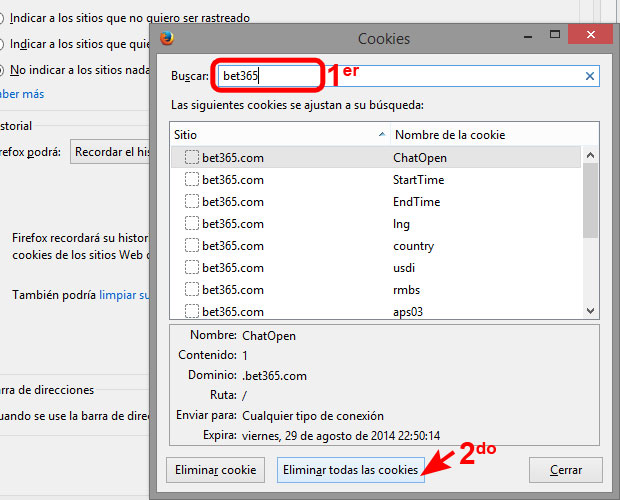Click scroll down arrow in cookie list
Viewport: 620px width, 500px height.
(590, 311)
